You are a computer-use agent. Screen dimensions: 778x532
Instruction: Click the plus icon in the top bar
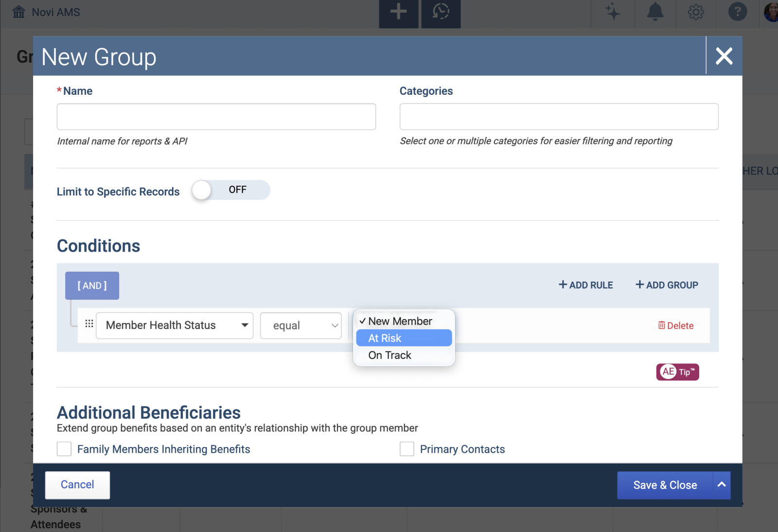pyautogui.click(x=398, y=12)
